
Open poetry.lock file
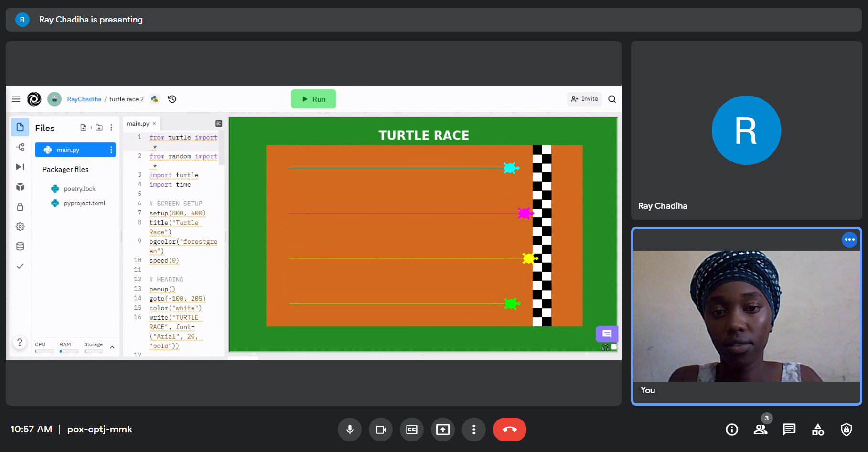(x=74, y=189)
